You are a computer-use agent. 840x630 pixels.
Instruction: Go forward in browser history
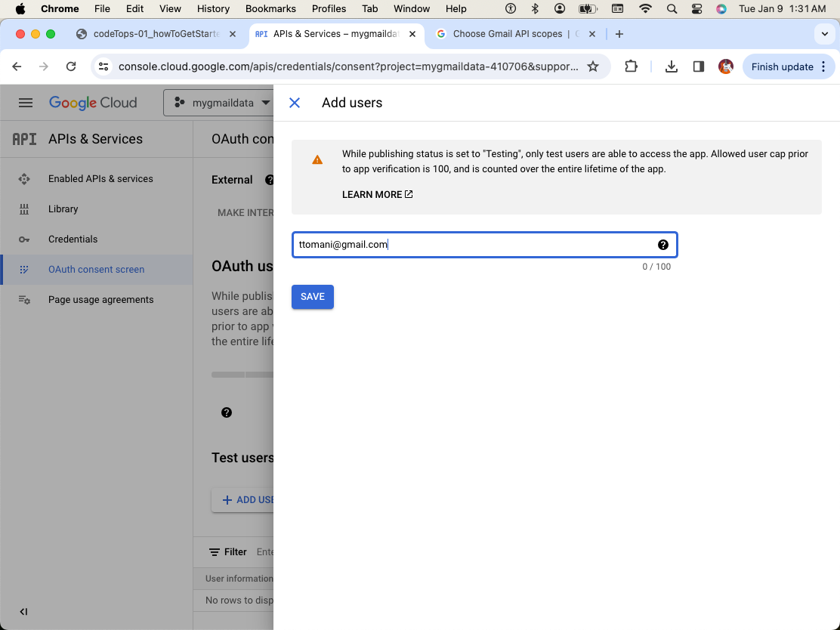coord(44,66)
